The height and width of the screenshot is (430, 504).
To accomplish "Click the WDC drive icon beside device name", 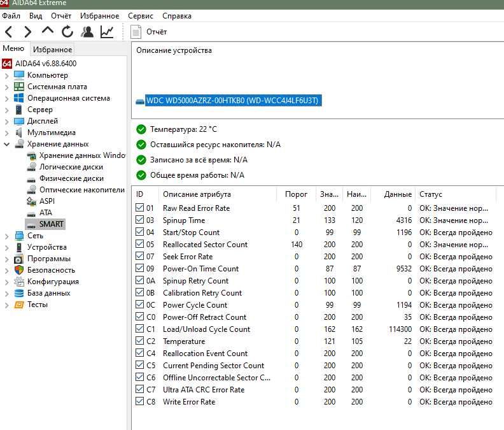I will coord(140,102).
